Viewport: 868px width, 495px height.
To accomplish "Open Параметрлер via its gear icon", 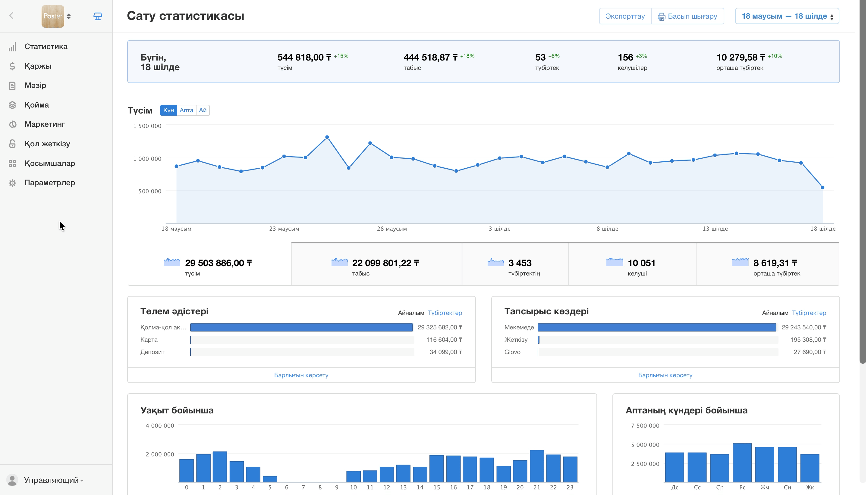I will pyautogui.click(x=12, y=183).
